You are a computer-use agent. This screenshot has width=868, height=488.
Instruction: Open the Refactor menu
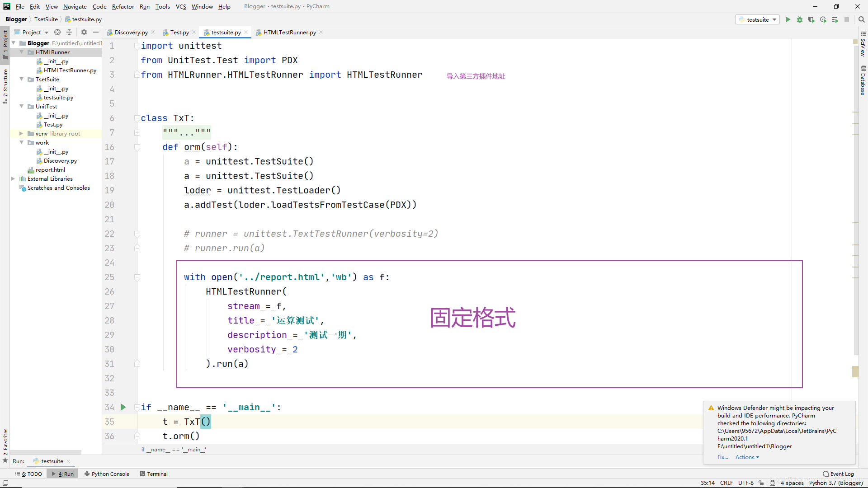pyautogui.click(x=123, y=6)
